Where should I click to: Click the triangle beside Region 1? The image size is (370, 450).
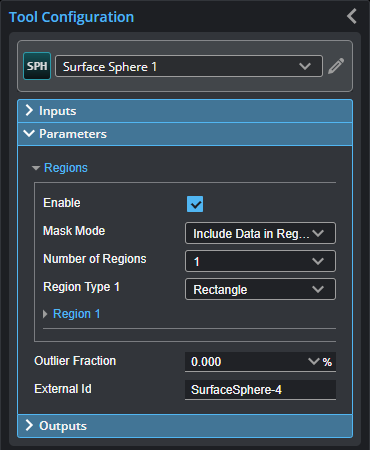click(x=45, y=314)
